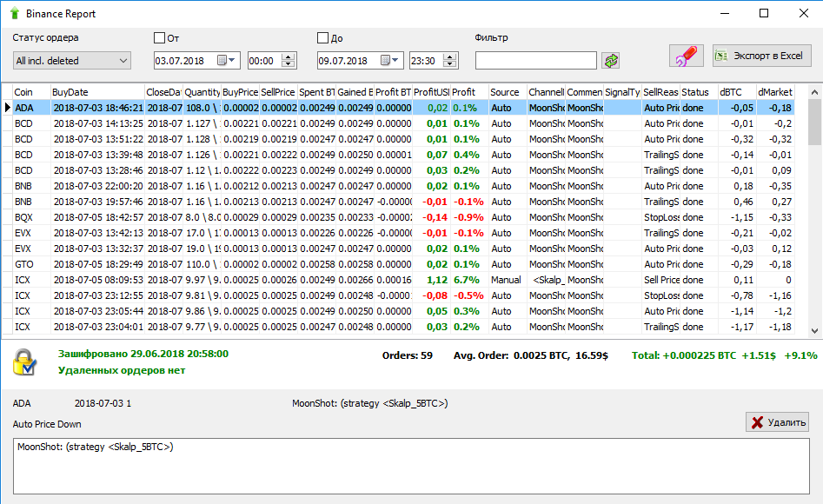Open the order status dropdown
This screenshot has height=504, width=823.
coord(72,60)
